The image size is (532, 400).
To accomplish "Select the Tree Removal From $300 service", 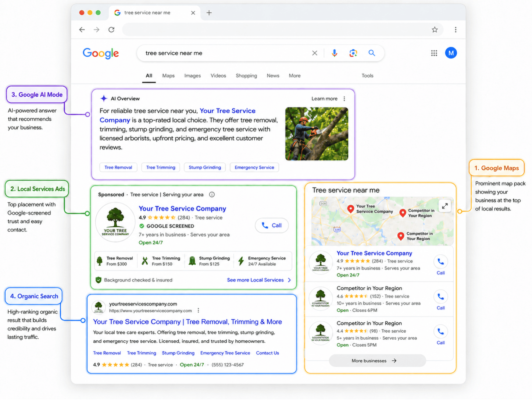I will (115, 261).
